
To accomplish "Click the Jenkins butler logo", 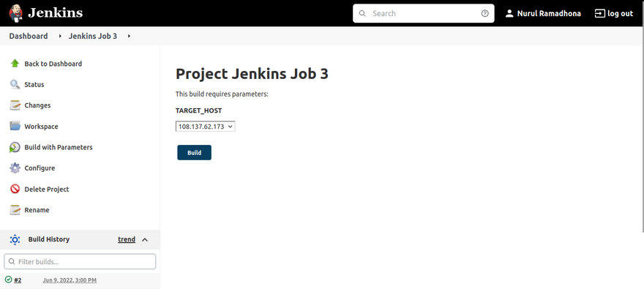I will (16, 13).
